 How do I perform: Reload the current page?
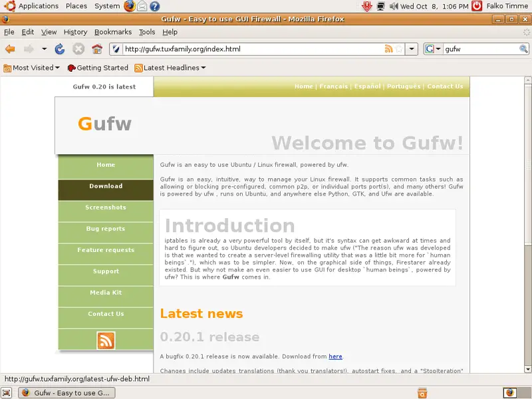click(60, 49)
